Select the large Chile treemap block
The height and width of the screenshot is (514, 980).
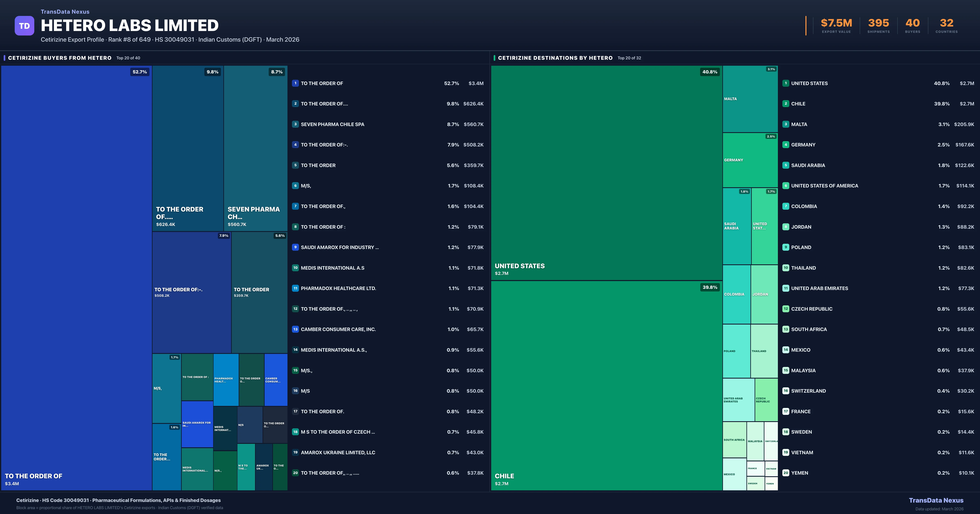pos(606,385)
